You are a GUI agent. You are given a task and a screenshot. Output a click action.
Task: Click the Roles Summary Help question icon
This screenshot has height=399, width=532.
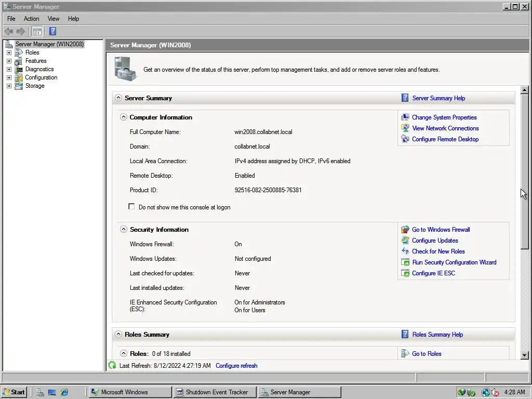(x=405, y=334)
